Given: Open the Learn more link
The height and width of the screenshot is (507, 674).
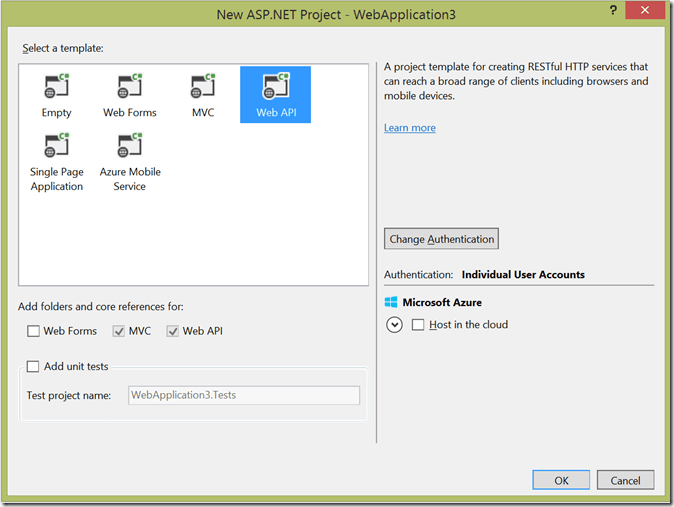Looking at the screenshot, I should pos(410,128).
